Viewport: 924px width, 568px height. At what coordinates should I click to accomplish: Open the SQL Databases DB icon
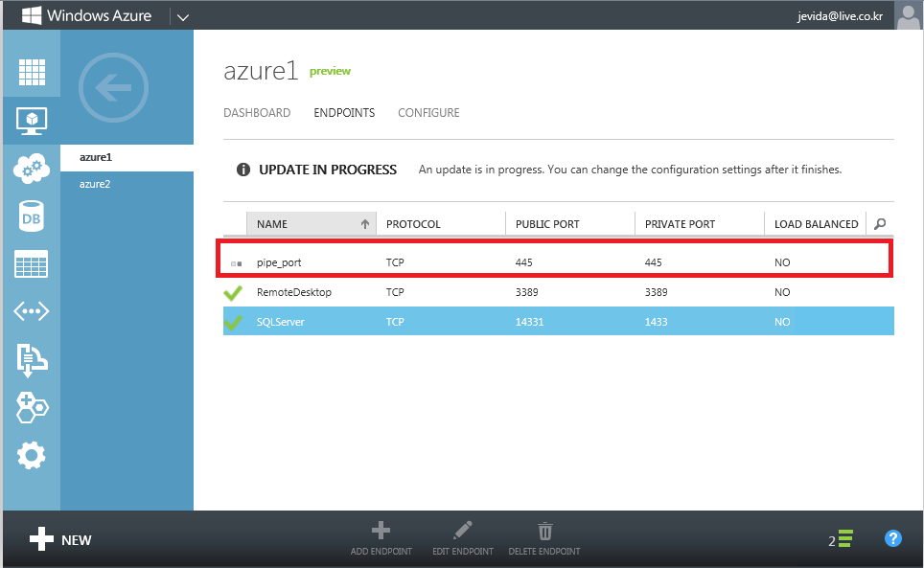pos(32,216)
